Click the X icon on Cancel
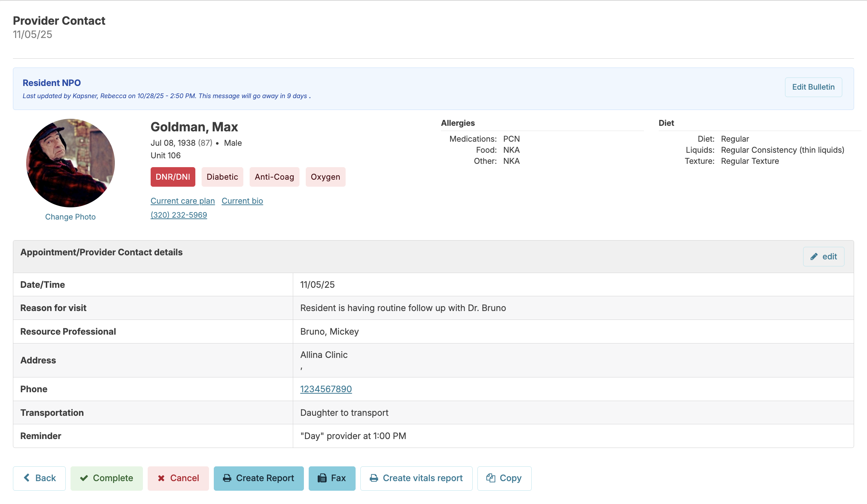The image size is (867, 504). (x=161, y=478)
